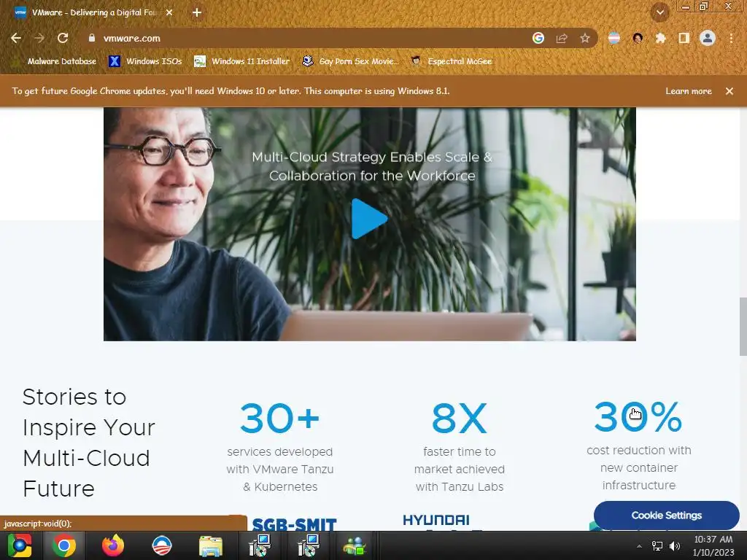747x560 pixels.
Task: Open the first installer setup taskbar icon
Action: (x=260, y=545)
